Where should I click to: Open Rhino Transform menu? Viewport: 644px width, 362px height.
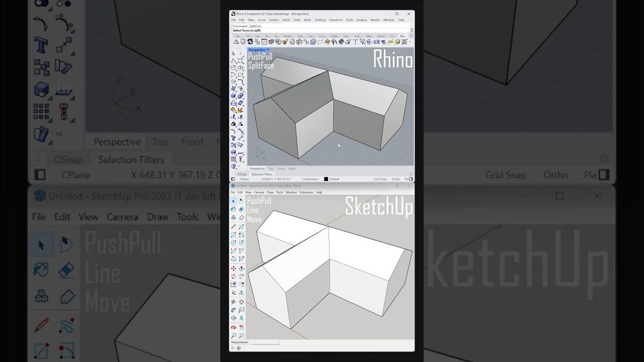click(336, 20)
